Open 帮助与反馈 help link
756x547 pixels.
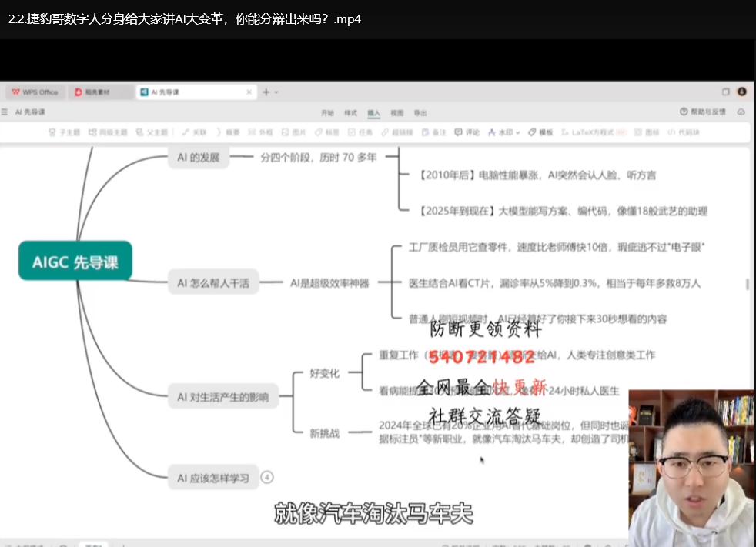[x=703, y=112]
